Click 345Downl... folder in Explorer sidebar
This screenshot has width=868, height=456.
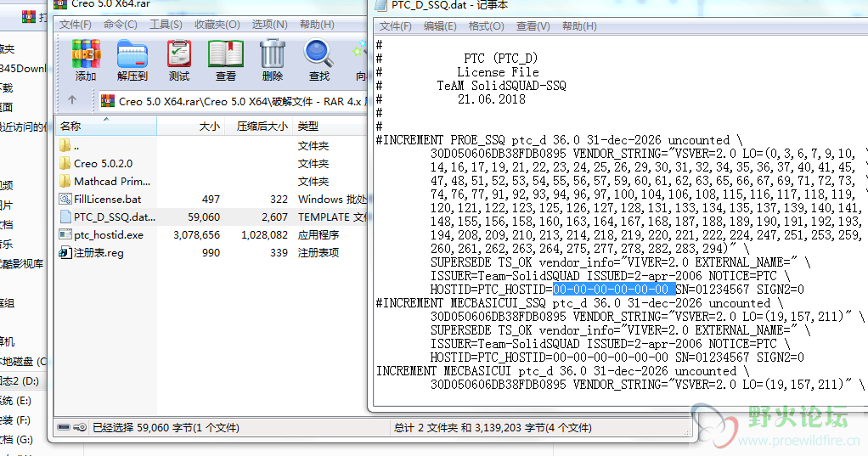pyautogui.click(x=23, y=69)
